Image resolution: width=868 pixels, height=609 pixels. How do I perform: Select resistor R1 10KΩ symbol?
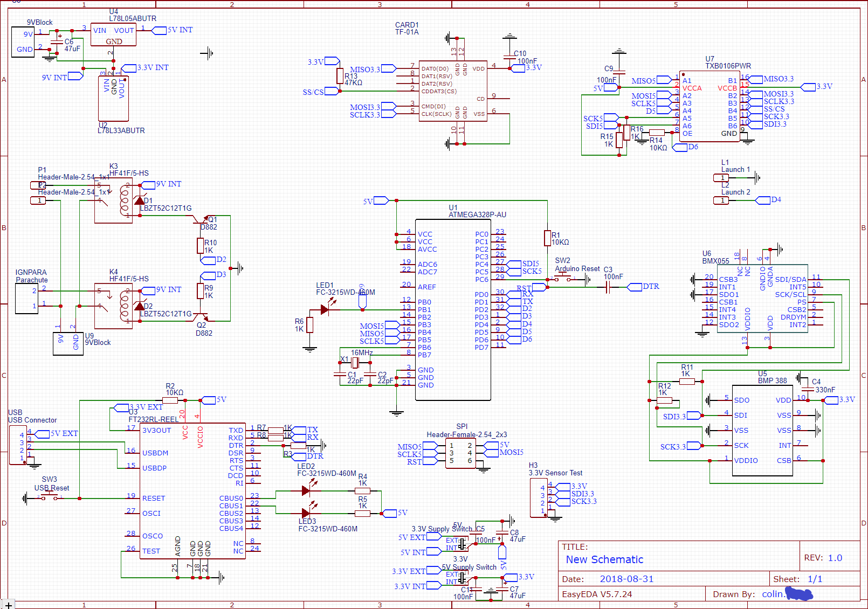pyautogui.click(x=547, y=238)
